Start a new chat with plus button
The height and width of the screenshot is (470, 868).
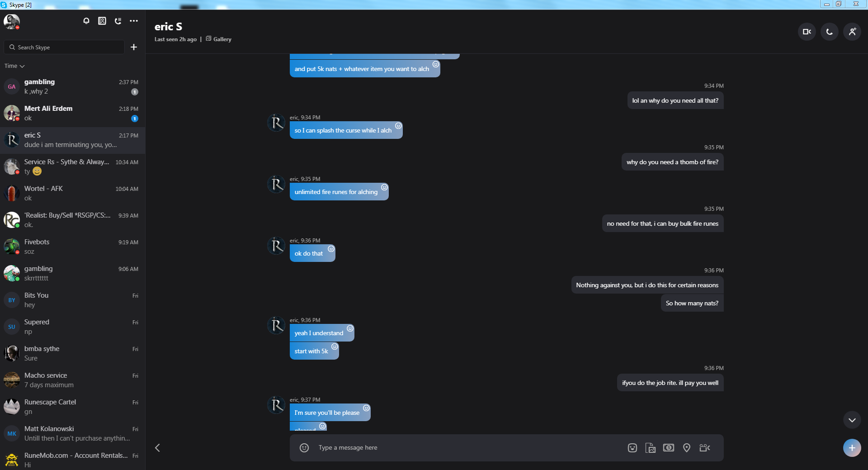click(x=134, y=47)
